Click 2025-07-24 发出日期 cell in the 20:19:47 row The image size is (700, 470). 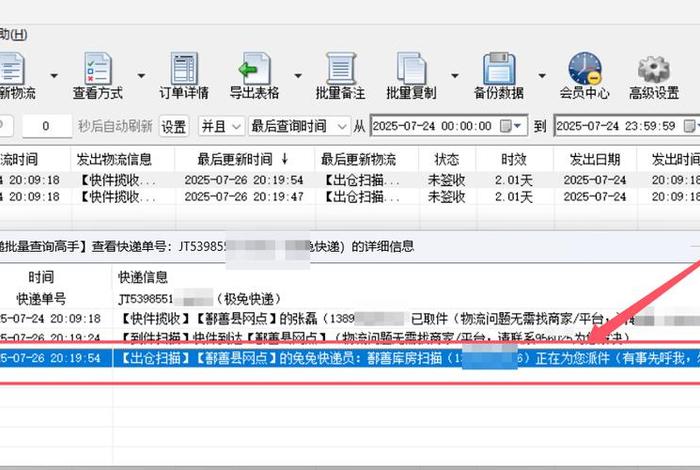[x=595, y=197]
